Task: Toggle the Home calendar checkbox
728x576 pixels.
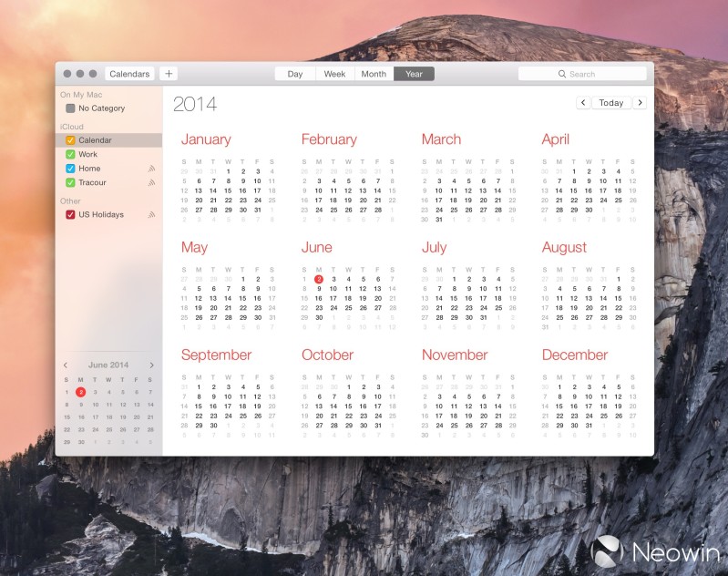Action: pos(70,169)
